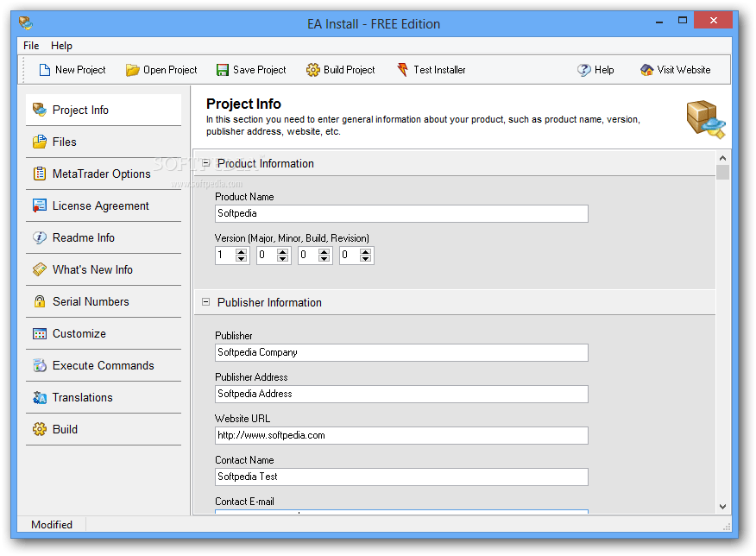Click the Serial Numbers padlock icon
This screenshot has height=556, width=756.
click(x=40, y=301)
